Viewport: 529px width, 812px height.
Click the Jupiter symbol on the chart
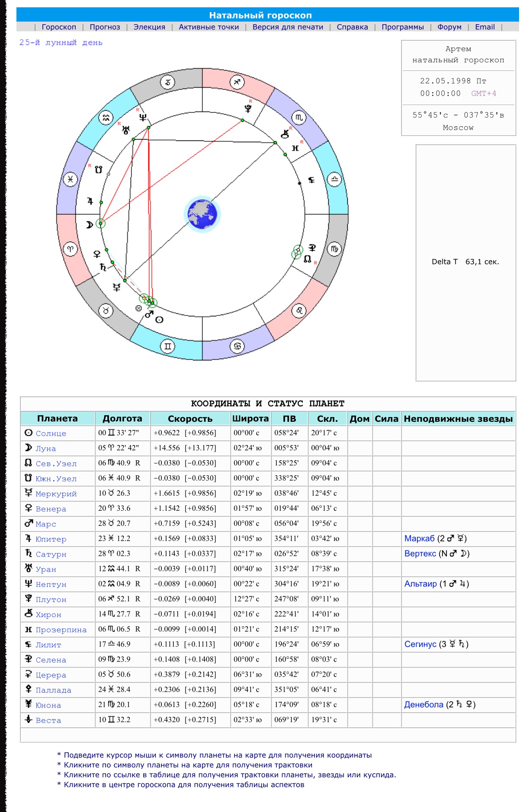tap(90, 201)
